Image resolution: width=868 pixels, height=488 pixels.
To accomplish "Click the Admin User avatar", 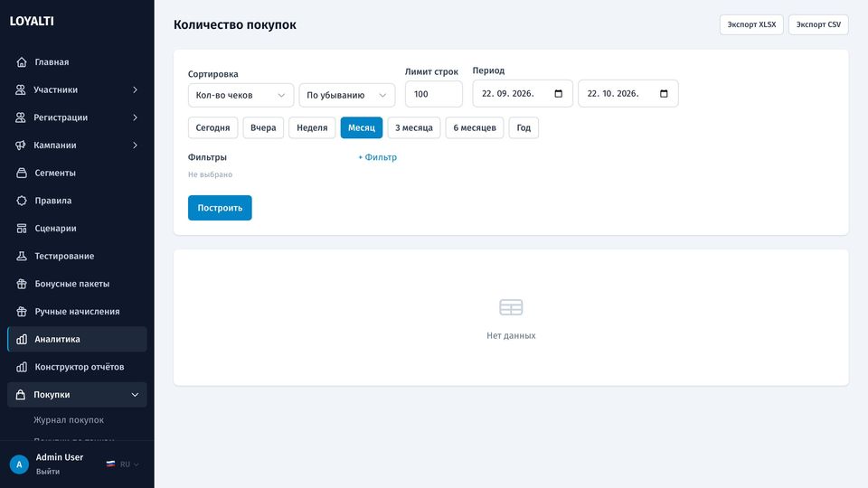I will 19,465.
